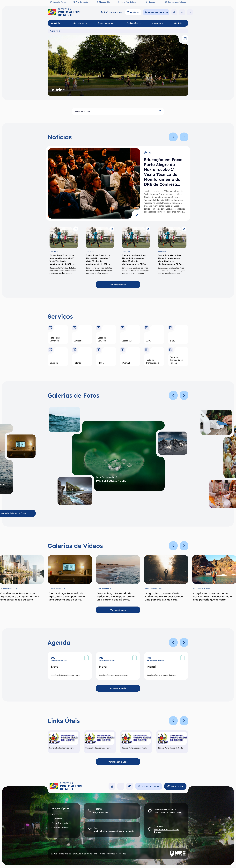Image resolution: width=236 pixels, height=868 pixels.
Task: Show previous Links Úteis items
Action: [x=173, y=720]
